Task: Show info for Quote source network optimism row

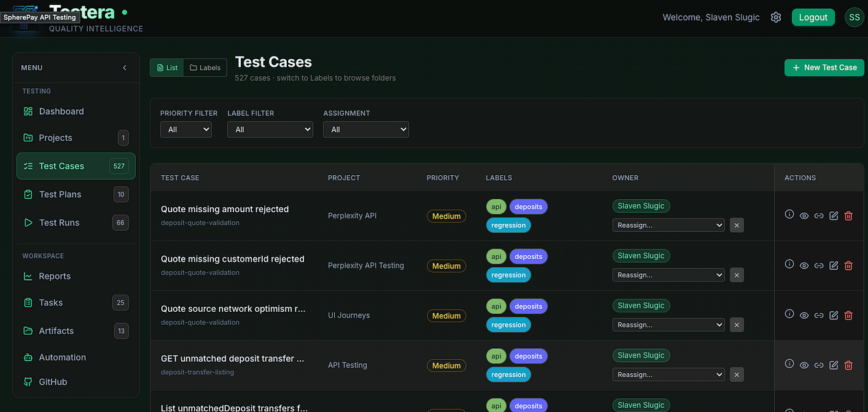Action: tap(789, 314)
